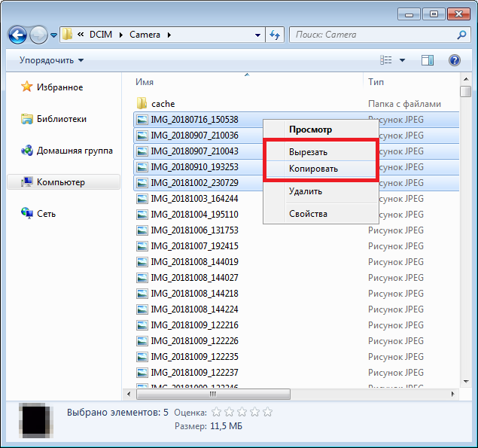Click the image icon of IMG_20181007_192415
Screen dimensions: 478x448
(142, 246)
